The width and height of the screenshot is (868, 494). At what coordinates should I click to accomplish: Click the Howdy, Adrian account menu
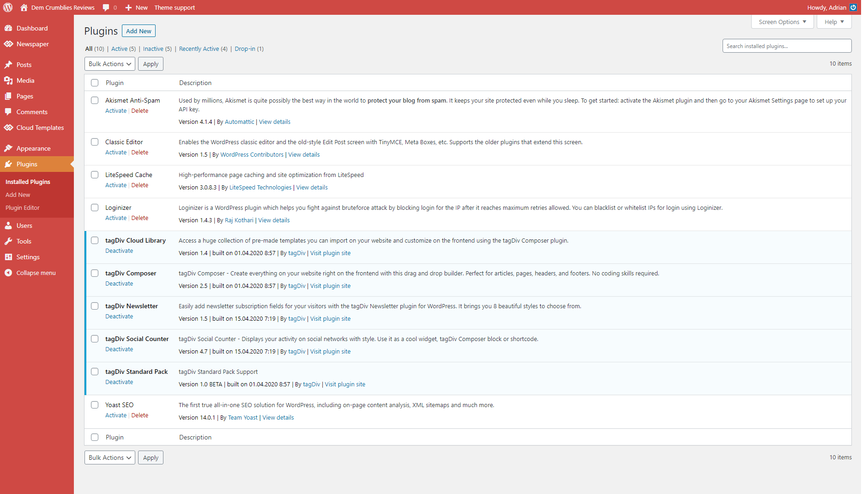(x=832, y=7)
